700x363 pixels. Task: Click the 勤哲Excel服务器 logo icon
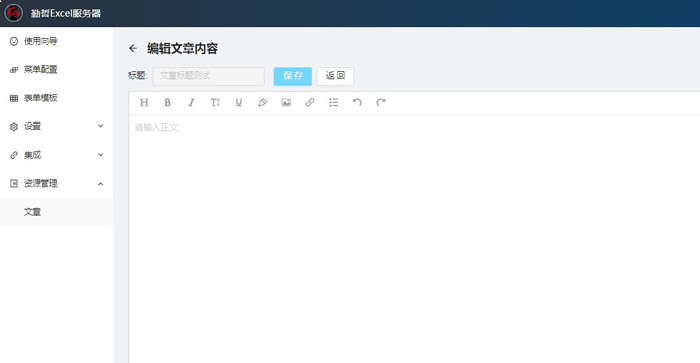pos(13,13)
